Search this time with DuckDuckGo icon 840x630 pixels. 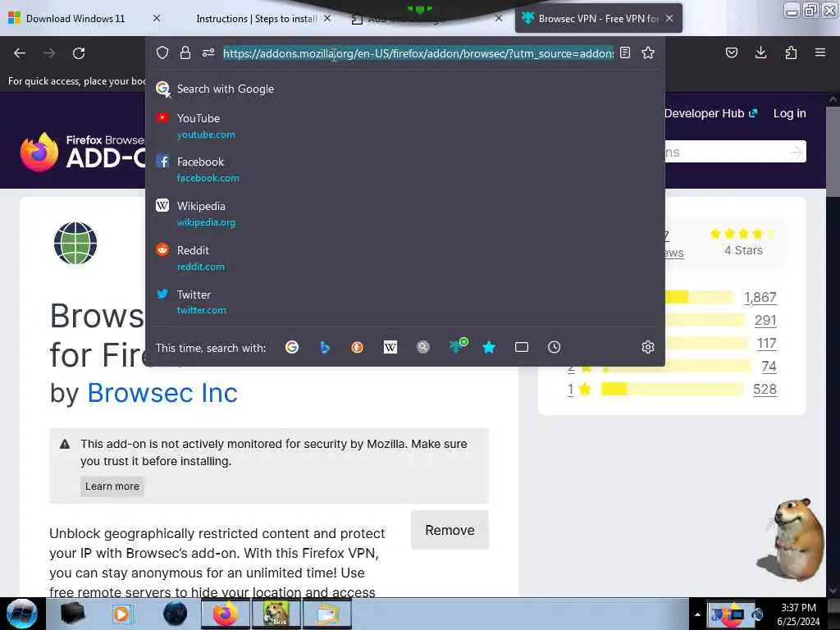(358, 347)
